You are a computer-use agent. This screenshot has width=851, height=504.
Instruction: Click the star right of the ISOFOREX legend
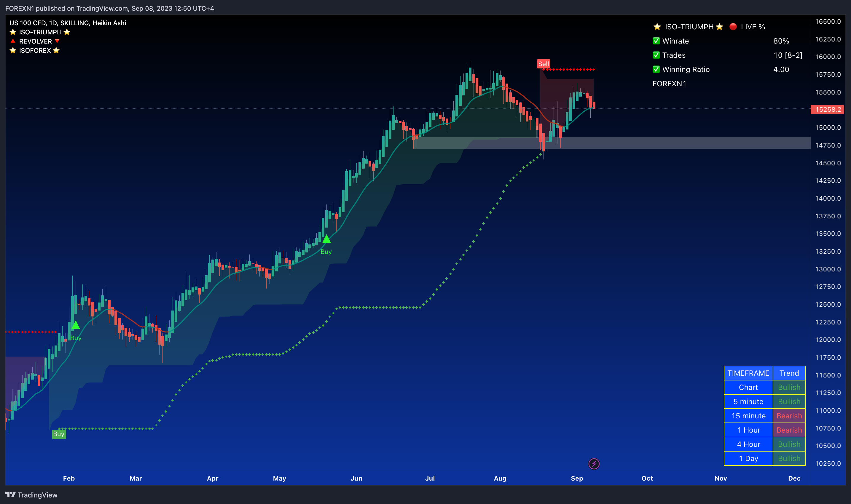click(56, 50)
